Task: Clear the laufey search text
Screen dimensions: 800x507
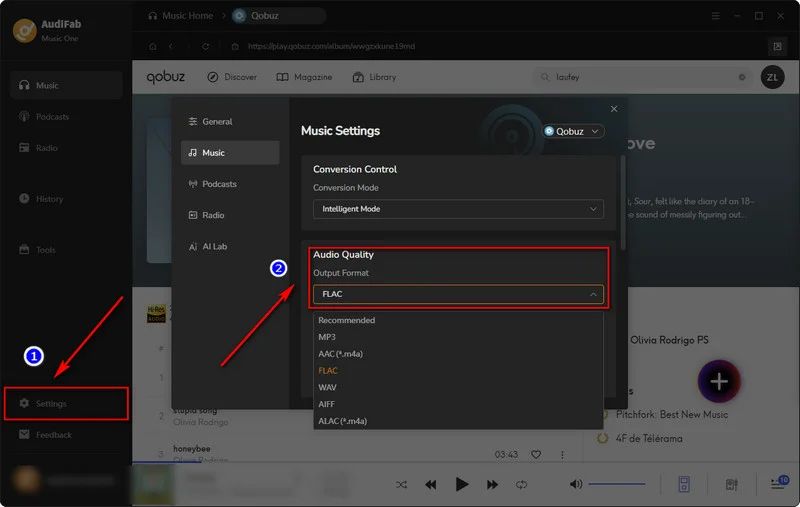Action: tap(742, 77)
